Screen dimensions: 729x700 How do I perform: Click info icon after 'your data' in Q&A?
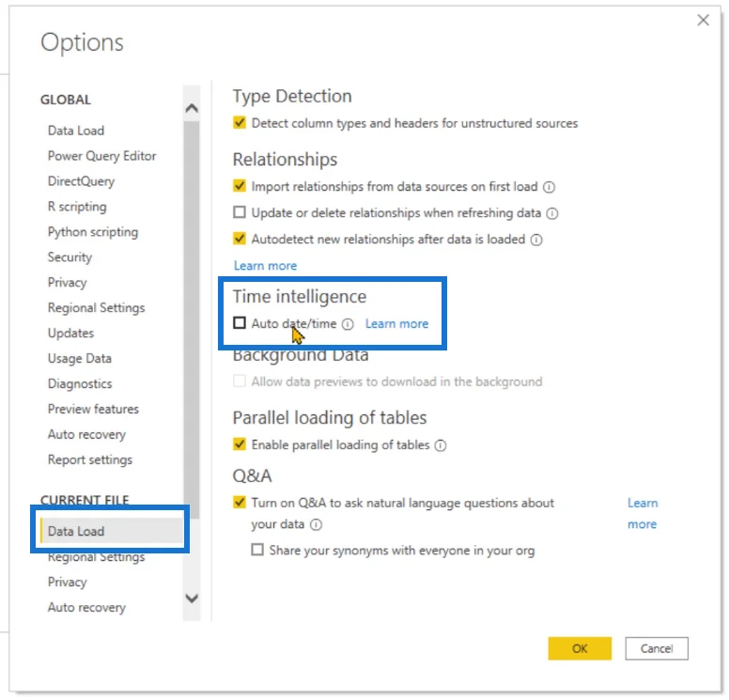[317, 524]
